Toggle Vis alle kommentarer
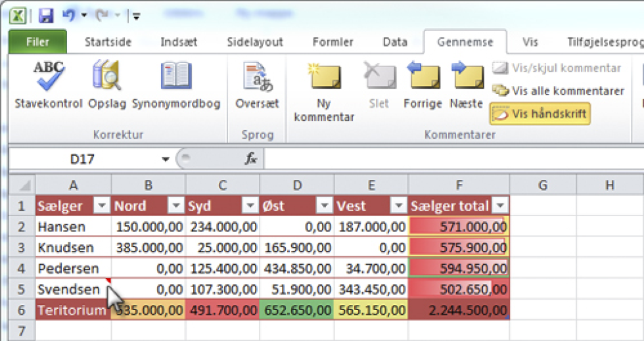 click(558, 91)
